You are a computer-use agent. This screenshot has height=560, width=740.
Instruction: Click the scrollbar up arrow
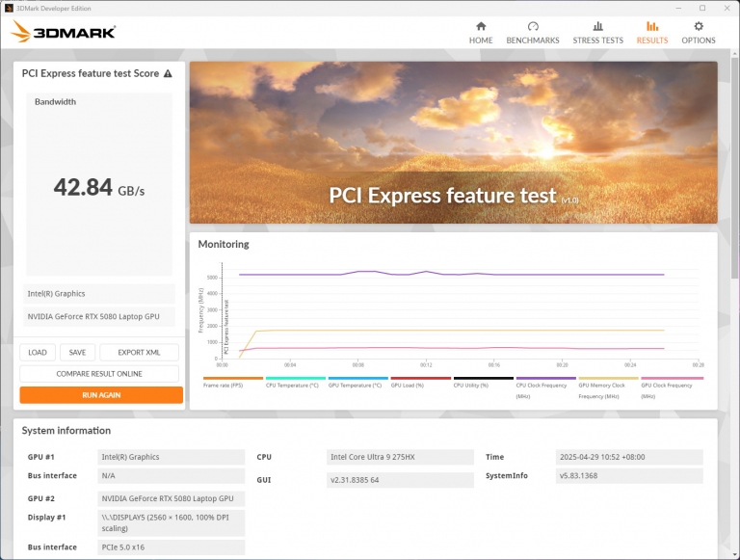coord(734,54)
